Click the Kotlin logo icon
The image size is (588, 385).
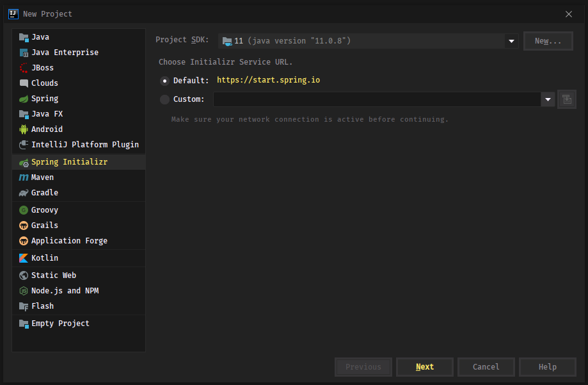coord(24,258)
